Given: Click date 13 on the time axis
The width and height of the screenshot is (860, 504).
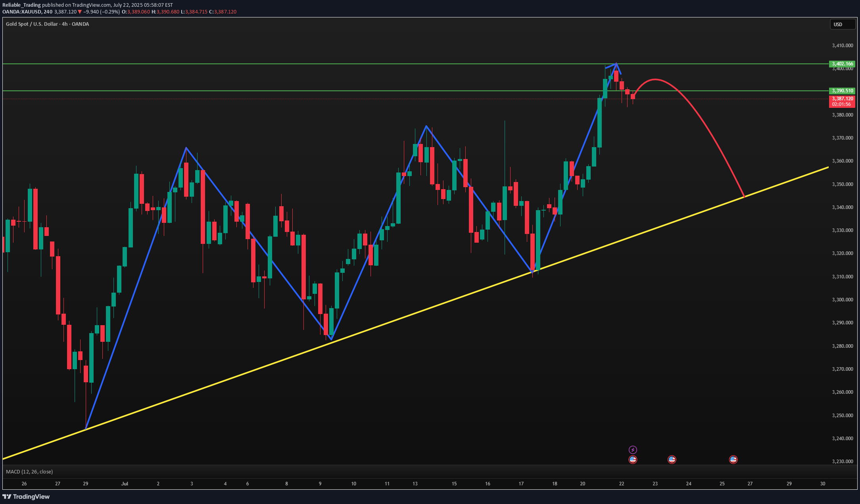Looking at the screenshot, I should pyautogui.click(x=415, y=484).
